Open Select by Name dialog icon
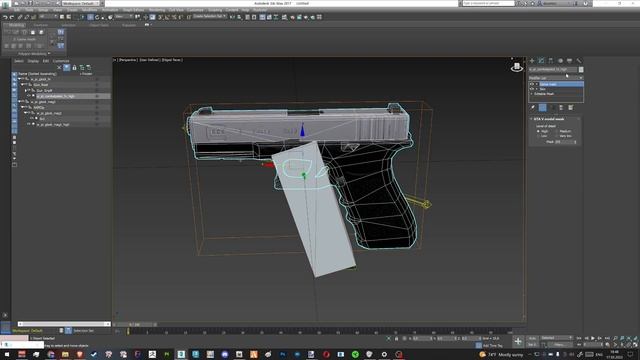The width and height of the screenshot is (640, 360). click(69, 17)
